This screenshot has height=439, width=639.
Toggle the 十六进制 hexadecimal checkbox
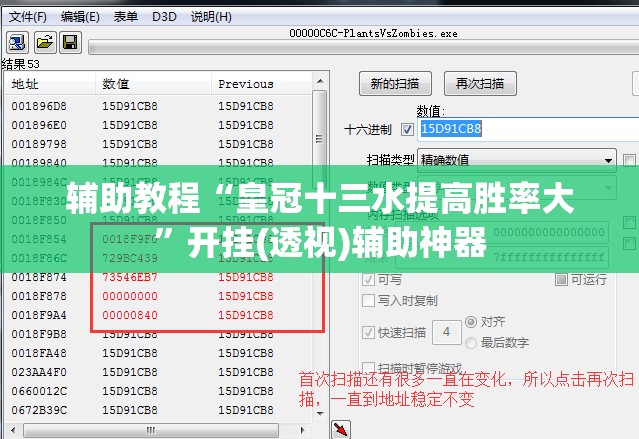coord(407,130)
